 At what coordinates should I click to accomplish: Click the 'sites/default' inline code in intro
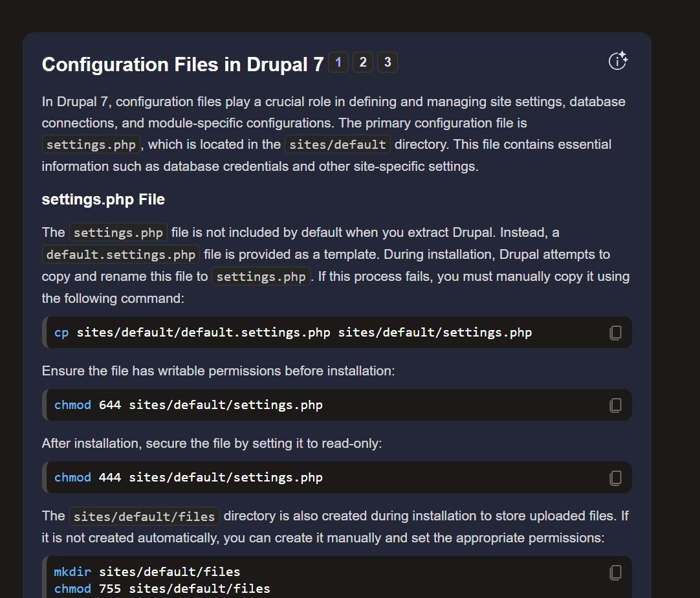pyautogui.click(x=338, y=145)
